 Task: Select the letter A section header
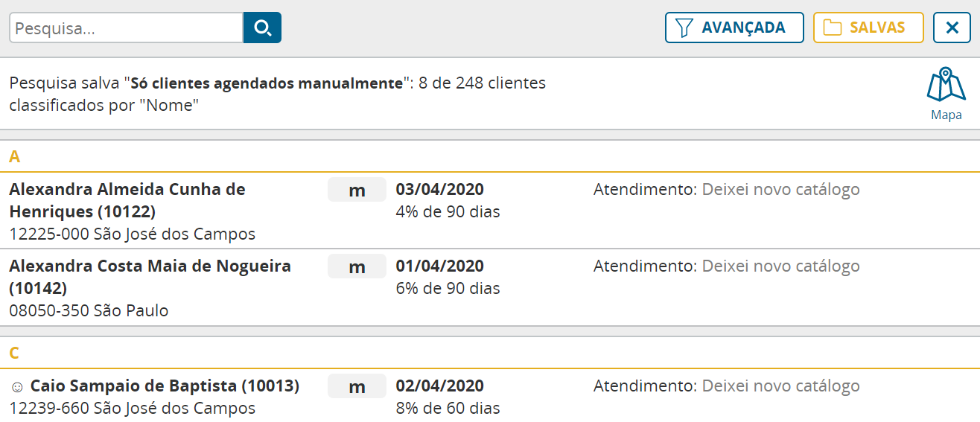(490, 156)
